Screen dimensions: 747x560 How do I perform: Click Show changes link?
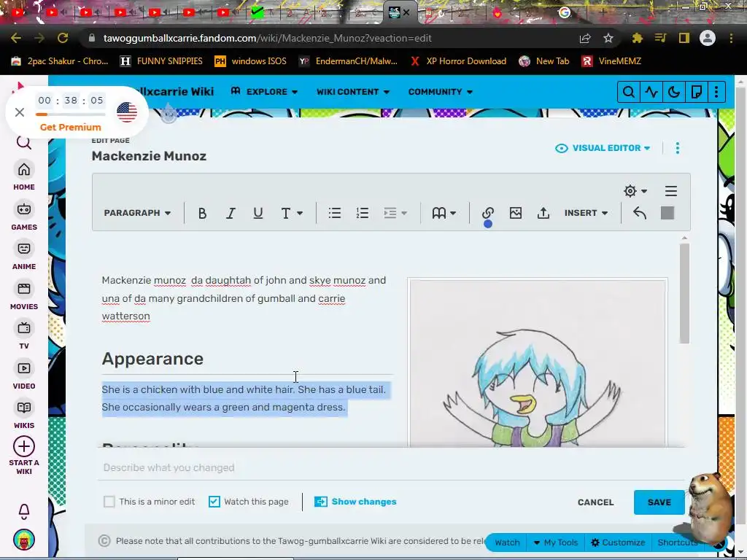tap(355, 502)
